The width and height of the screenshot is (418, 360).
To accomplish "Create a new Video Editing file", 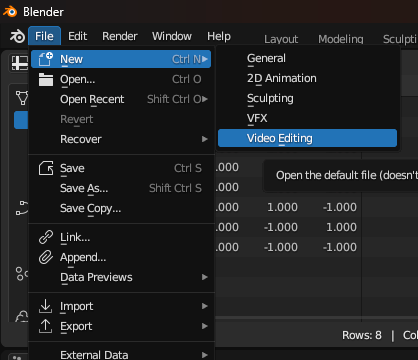I will [307, 138].
